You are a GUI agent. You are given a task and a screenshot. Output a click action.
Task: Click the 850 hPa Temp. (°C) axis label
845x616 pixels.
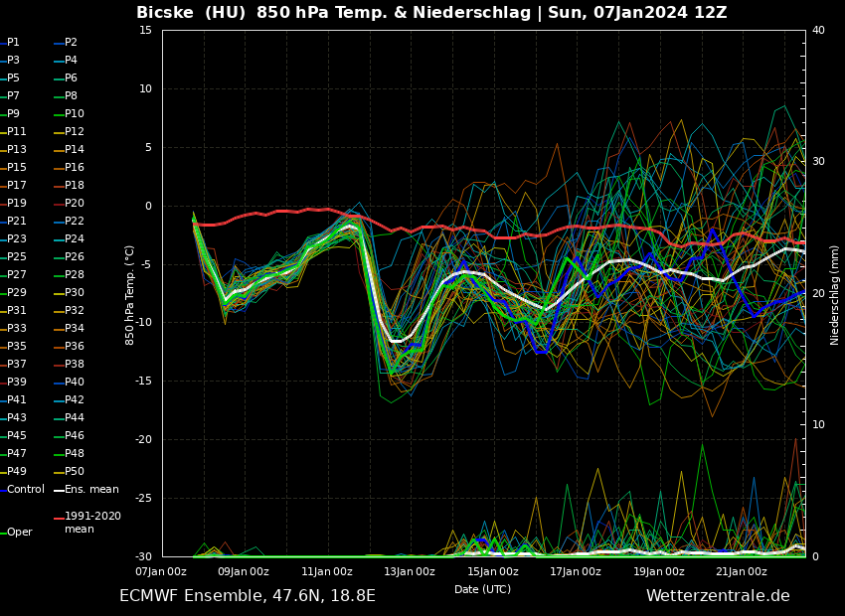130,294
